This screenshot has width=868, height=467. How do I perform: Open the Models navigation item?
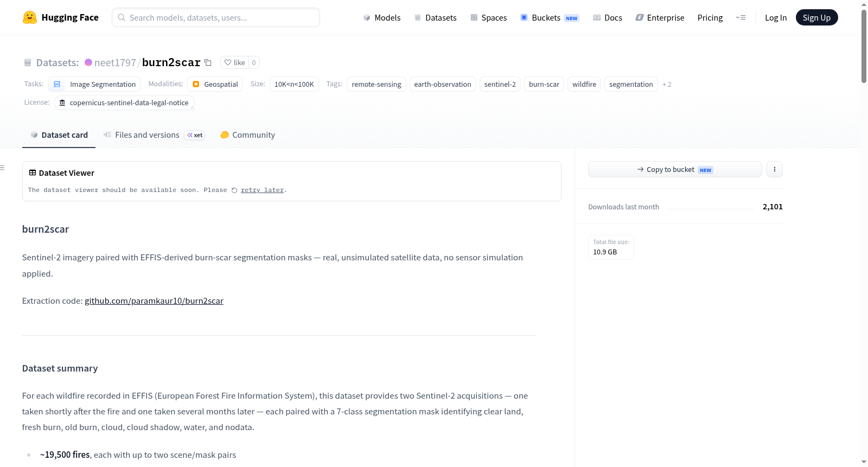382,17
